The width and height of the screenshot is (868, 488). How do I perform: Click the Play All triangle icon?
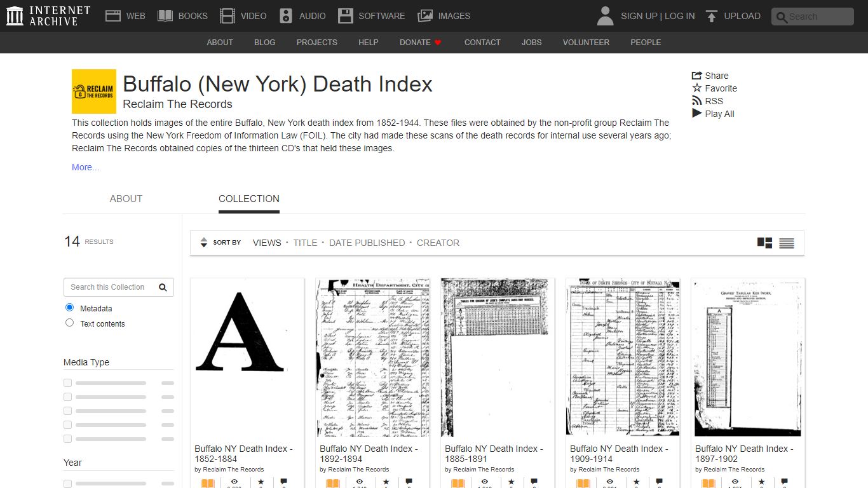(x=697, y=114)
